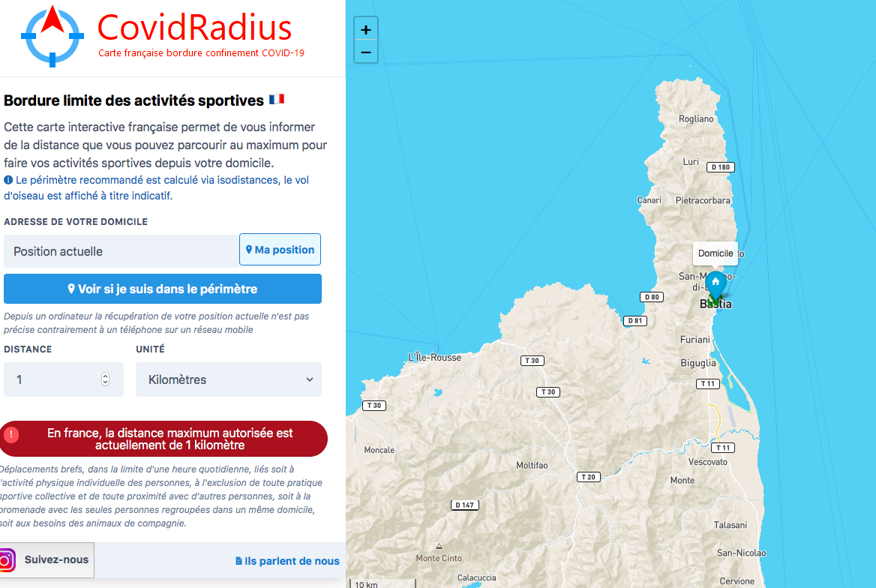Open the Kilomètres unit dropdown
Screen dimensions: 876x588
point(229,379)
